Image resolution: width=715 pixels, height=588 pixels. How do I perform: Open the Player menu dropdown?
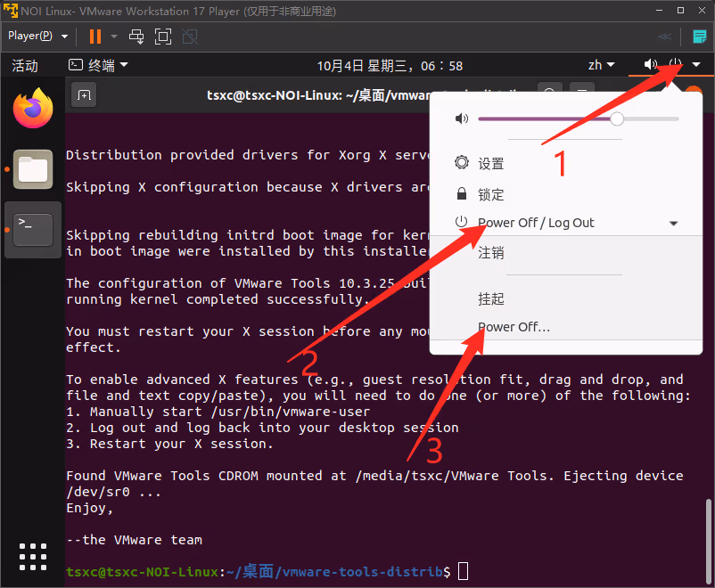coord(37,37)
